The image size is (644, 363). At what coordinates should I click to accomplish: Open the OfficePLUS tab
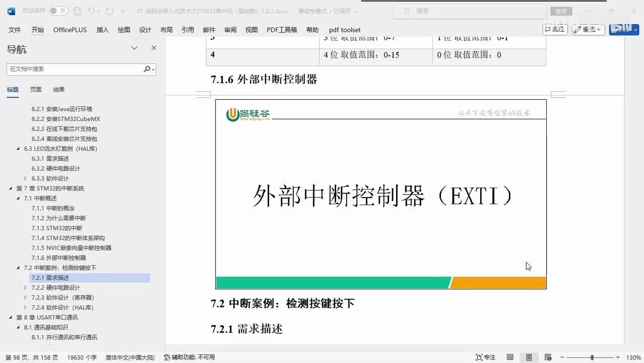(70, 30)
